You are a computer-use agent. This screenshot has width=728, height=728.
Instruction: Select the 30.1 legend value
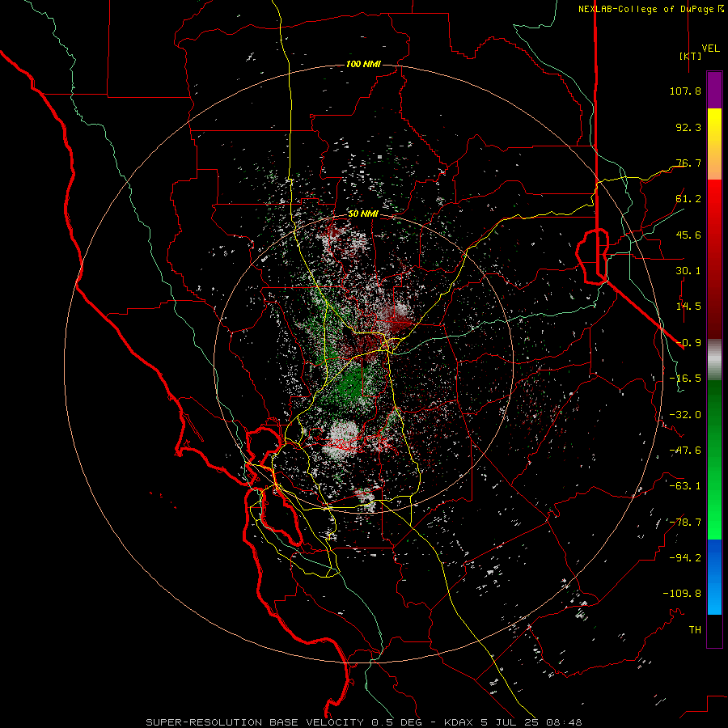pyautogui.click(x=688, y=271)
